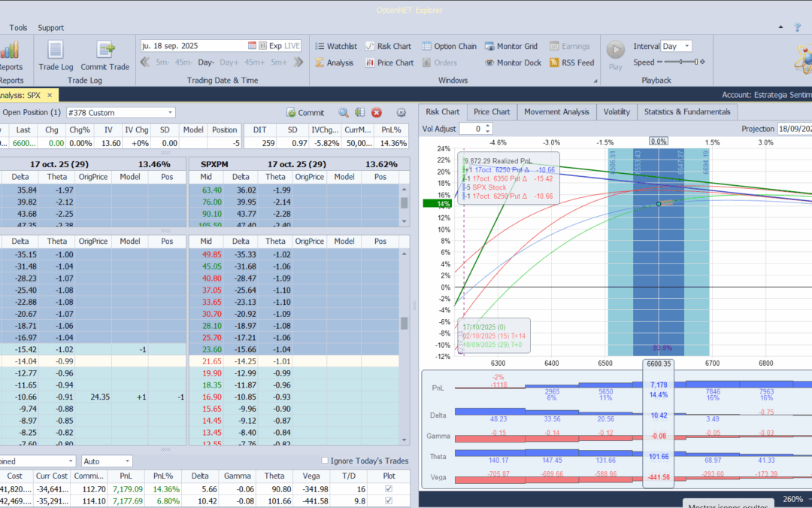Open the Orders window
812x508 pixels.
click(x=440, y=62)
